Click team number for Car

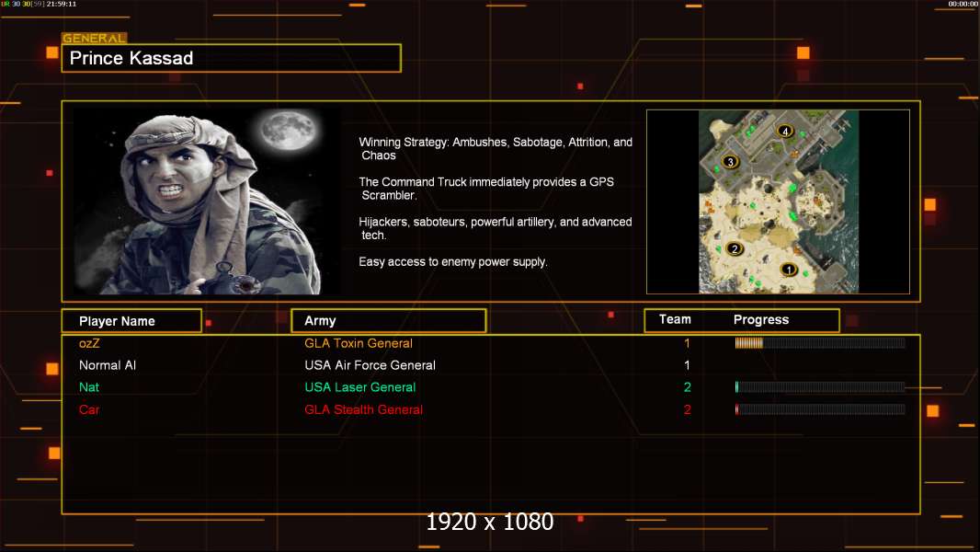click(687, 409)
